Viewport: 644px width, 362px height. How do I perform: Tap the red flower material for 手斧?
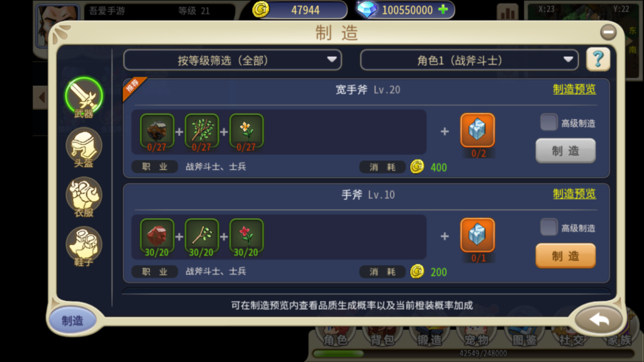click(x=246, y=236)
